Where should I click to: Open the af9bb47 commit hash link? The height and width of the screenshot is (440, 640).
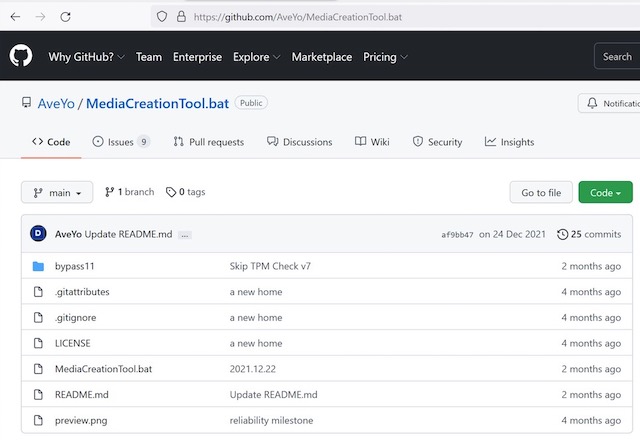click(456, 235)
